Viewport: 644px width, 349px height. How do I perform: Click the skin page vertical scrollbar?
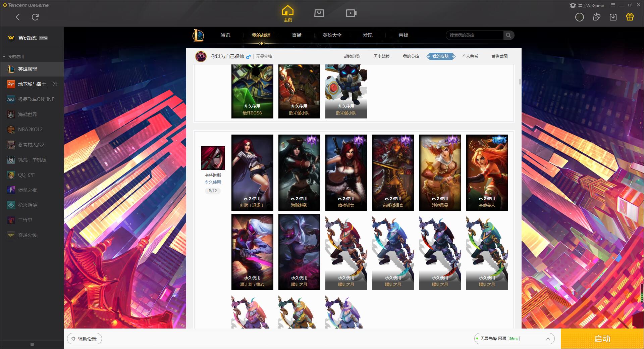pyautogui.click(x=520, y=82)
